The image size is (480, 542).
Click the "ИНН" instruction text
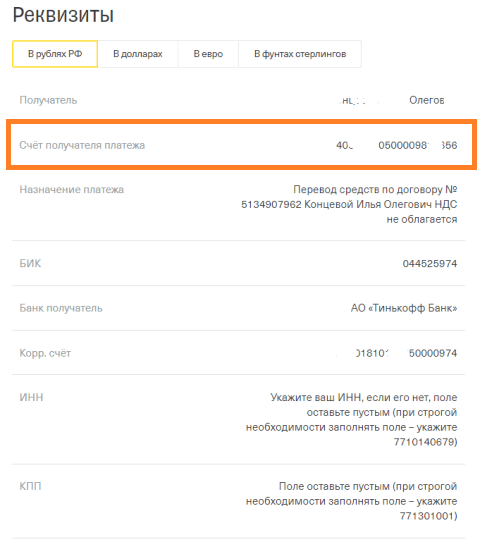tap(352, 420)
